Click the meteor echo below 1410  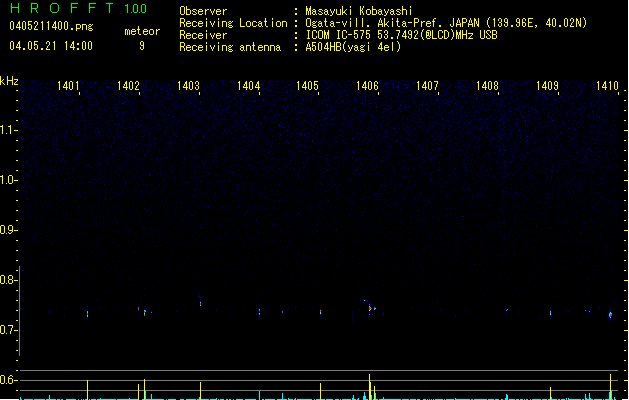click(610, 315)
